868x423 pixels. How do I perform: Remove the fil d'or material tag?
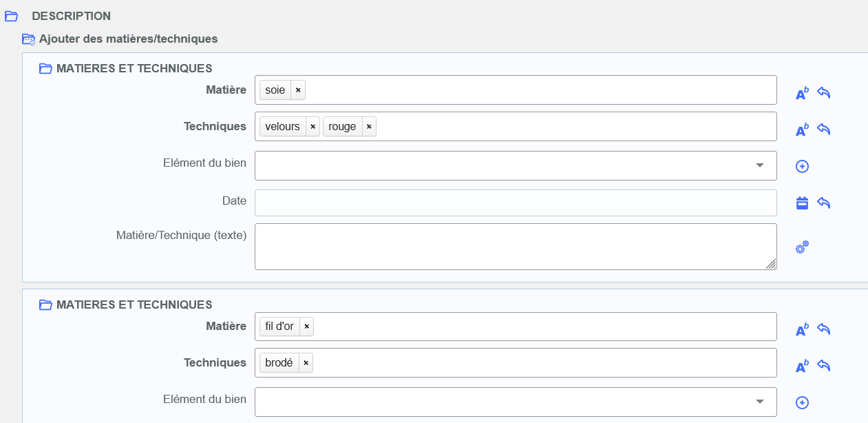click(x=306, y=327)
